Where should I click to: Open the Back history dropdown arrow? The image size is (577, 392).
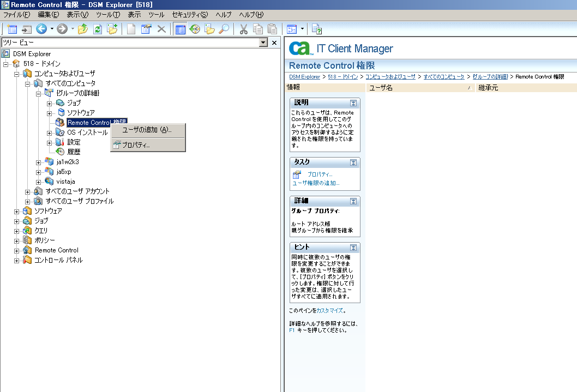(x=52, y=29)
